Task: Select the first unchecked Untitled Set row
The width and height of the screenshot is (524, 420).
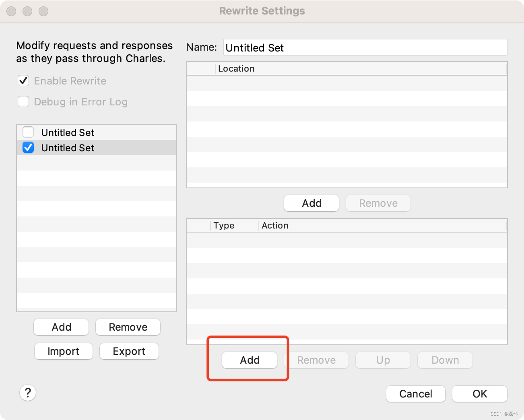Action: coord(97,132)
